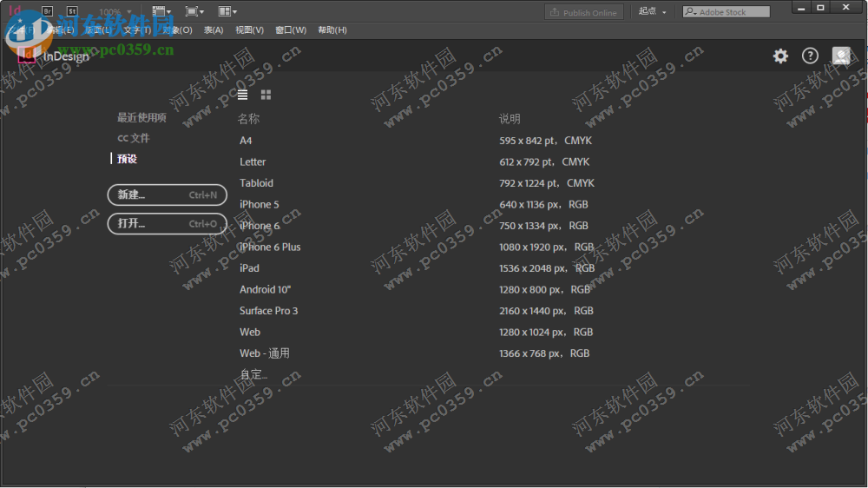Select the Web preset with 1280 x 1024
868x488 pixels.
click(x=250, y=332)
